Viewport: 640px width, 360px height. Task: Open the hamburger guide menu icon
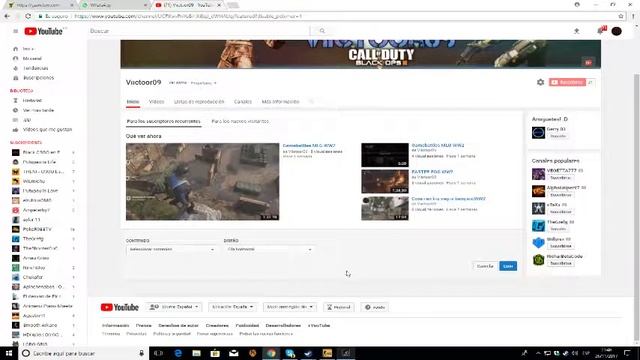coord(16,31)
